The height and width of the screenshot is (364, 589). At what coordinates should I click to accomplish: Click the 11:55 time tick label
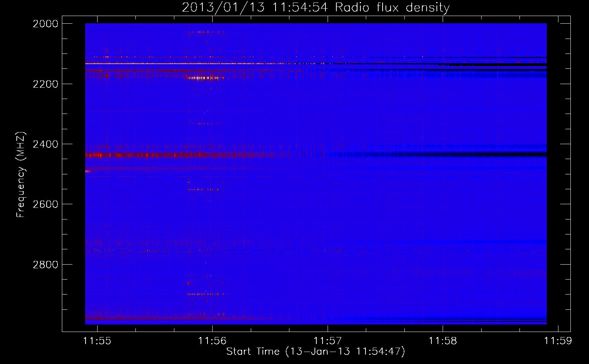(97, 341)
